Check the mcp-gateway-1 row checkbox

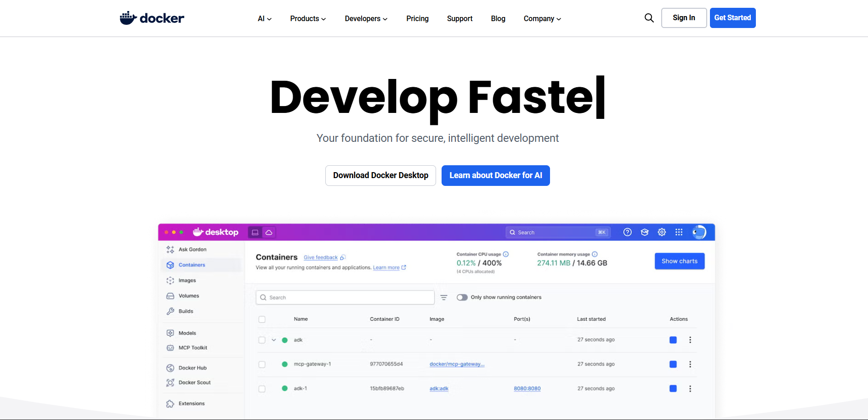point(262,364)
